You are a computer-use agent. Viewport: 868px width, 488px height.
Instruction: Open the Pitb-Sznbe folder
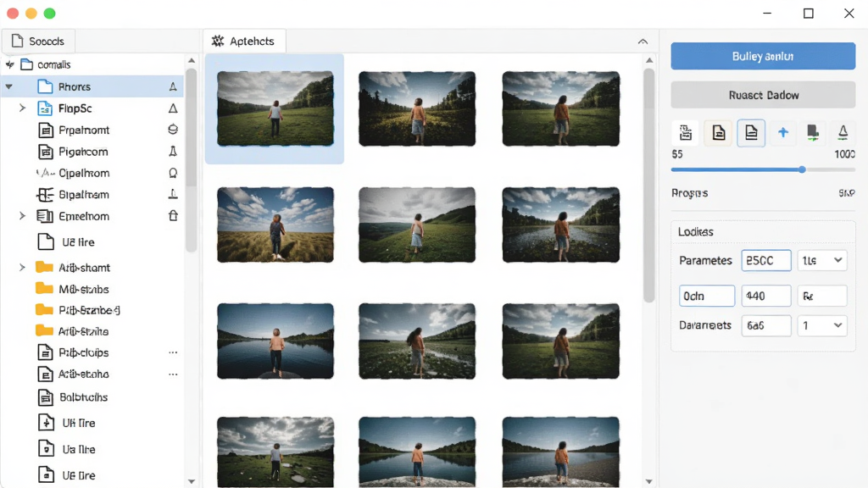point(89,310)
